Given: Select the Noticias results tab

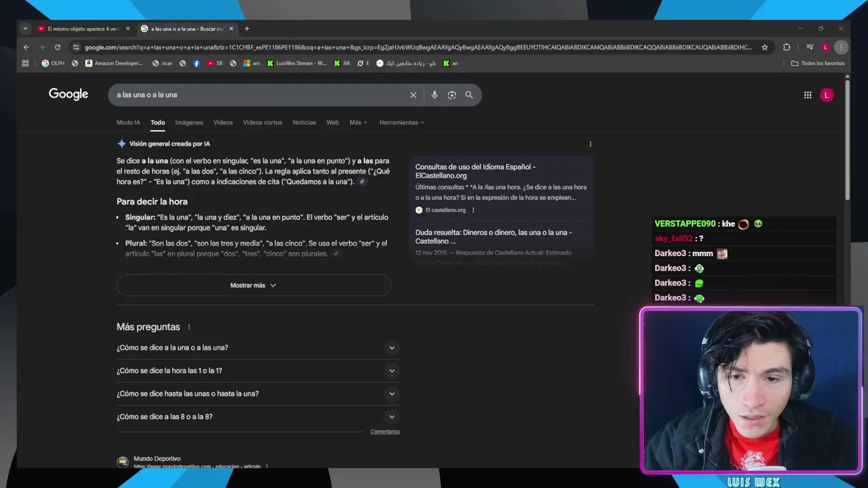Looking at the screenshot, I should (304, 123).
